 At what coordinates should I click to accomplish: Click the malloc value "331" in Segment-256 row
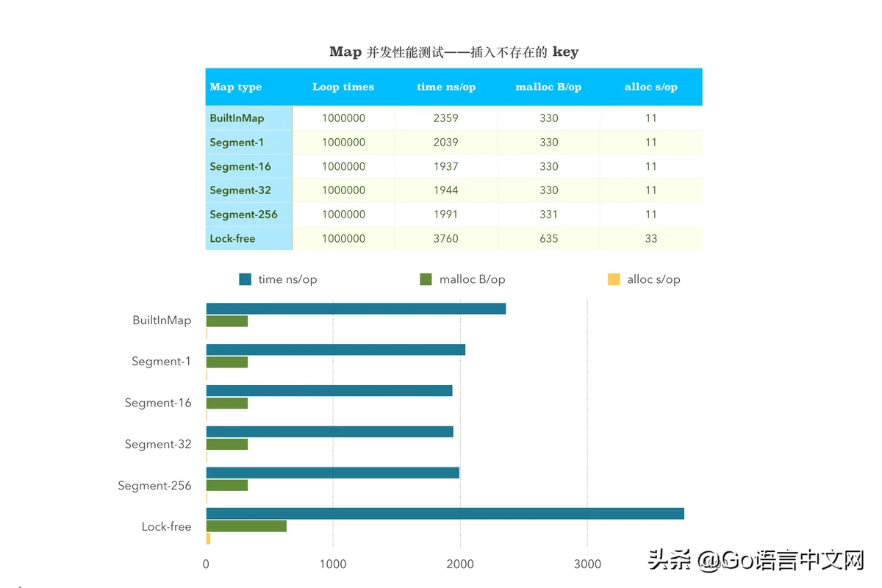click(548, 215)
